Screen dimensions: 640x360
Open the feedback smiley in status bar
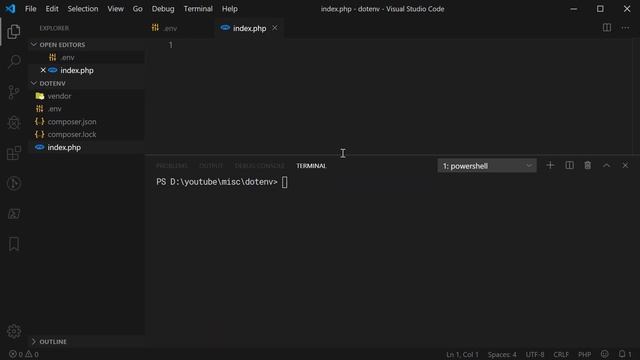[604, 354]
